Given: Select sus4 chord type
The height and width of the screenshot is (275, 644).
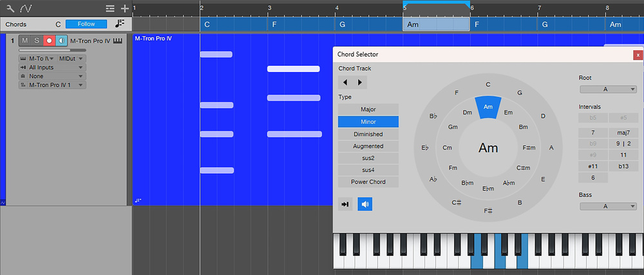Looking at the screenshot, I should pos(368,170).
